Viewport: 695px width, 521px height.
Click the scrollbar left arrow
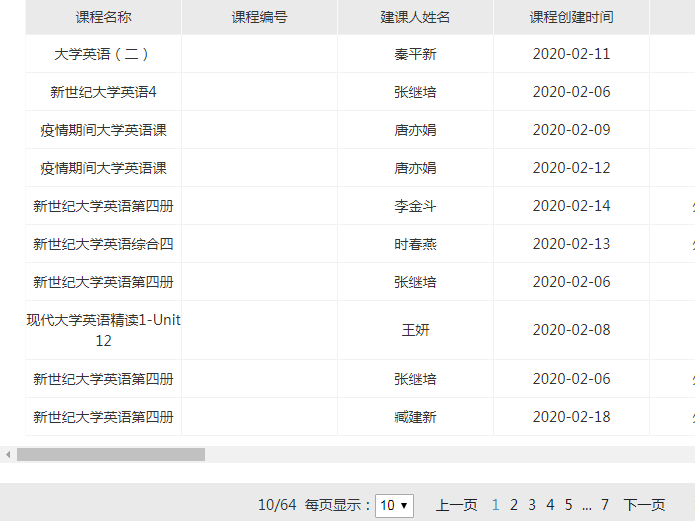point(8,454)
